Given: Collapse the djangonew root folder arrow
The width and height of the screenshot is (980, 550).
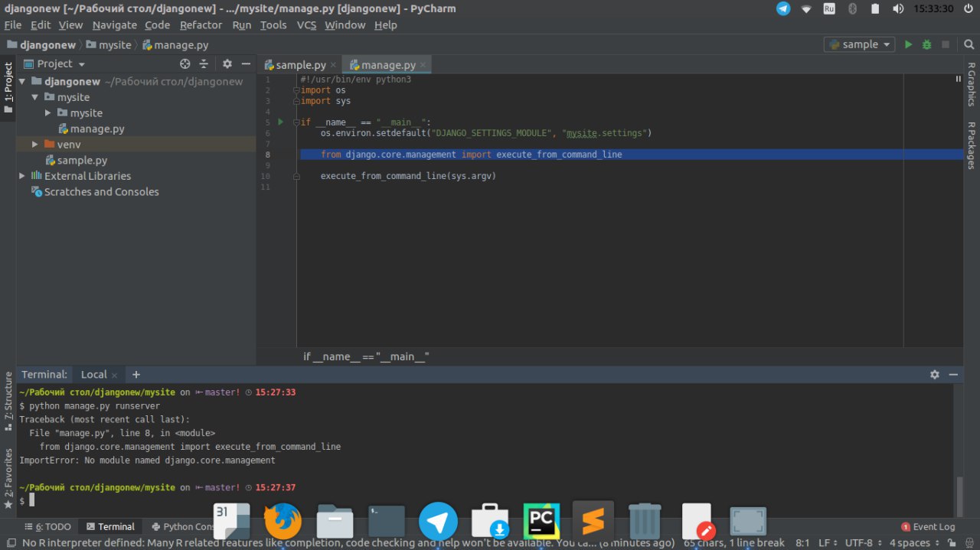Looking at the screenshot, I should click(x=23, y=81).
